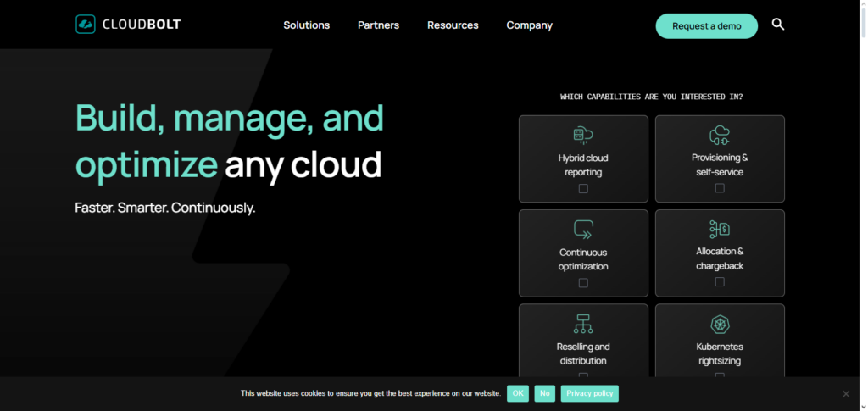Expand the Partners menu

[x=378, y=25]
